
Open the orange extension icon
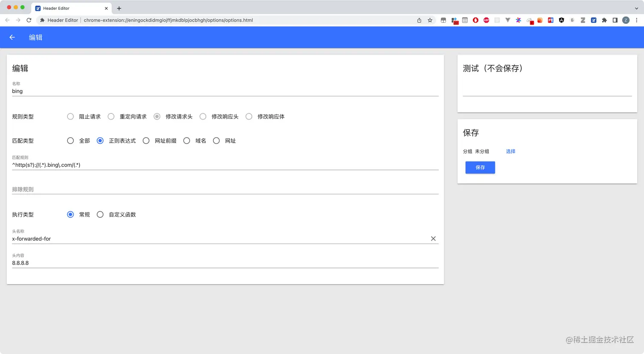tap(540, 20)
